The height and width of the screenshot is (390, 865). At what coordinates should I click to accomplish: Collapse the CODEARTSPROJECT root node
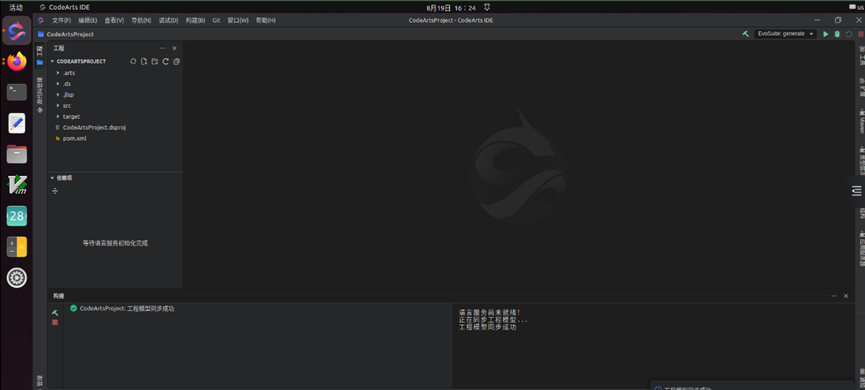(x=52, y=61)
